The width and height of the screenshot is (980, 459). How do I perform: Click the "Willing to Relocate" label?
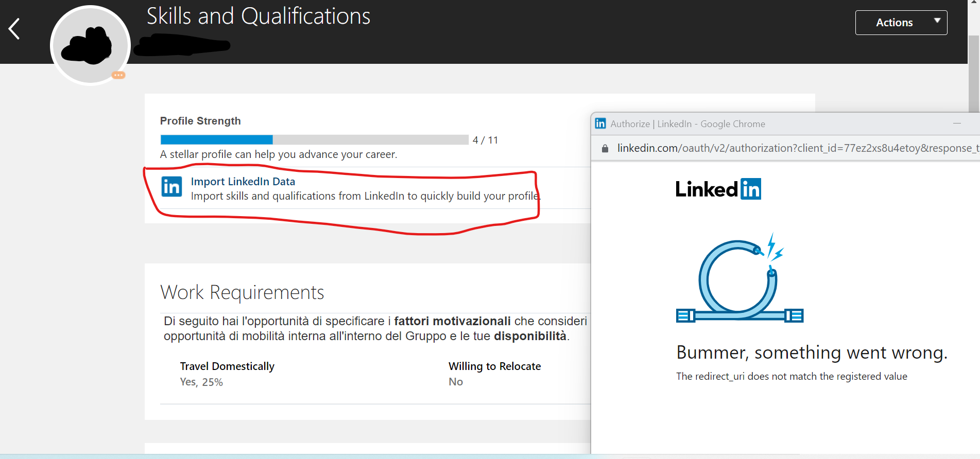[x=494, y=366]
